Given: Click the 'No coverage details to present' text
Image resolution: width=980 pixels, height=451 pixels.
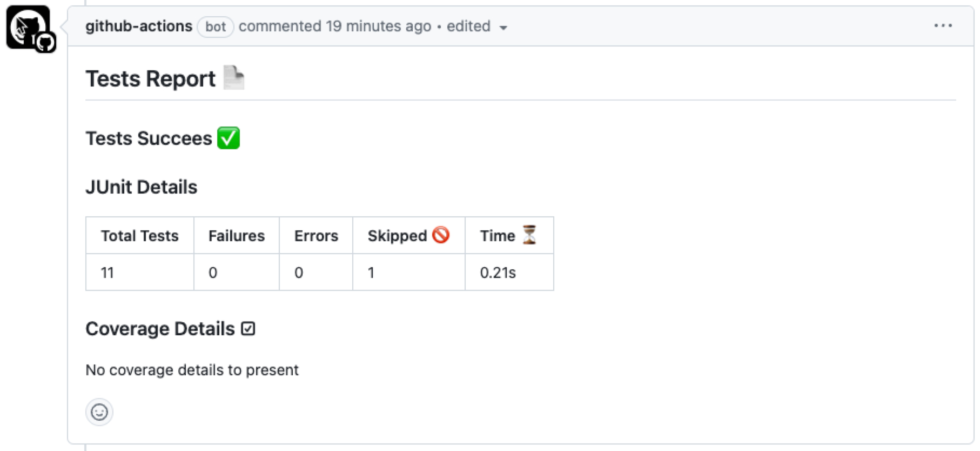Looking at the screenshot, I should (192, 370).
